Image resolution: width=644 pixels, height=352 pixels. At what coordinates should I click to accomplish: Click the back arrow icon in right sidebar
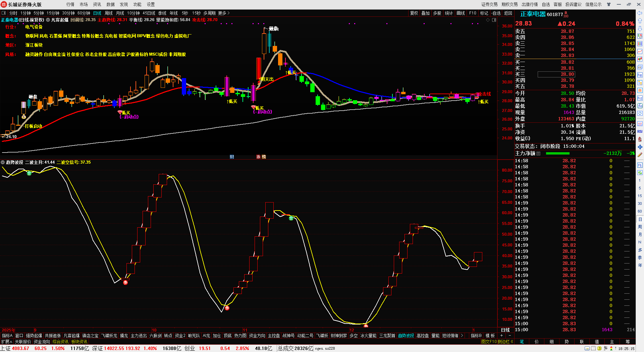(640, 13)
